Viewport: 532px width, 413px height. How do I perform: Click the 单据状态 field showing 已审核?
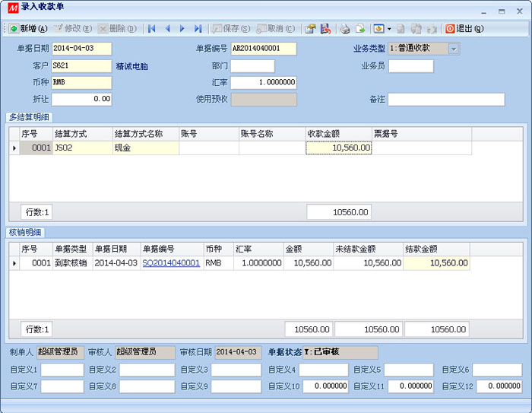[340, 352]
